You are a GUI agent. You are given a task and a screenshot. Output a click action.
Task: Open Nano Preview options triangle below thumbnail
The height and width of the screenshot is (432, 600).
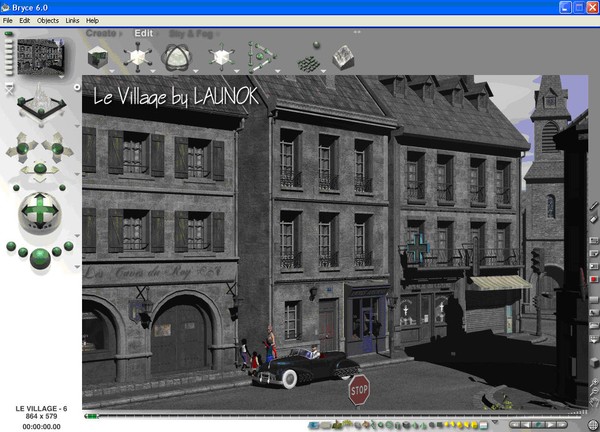pos(61,77)
